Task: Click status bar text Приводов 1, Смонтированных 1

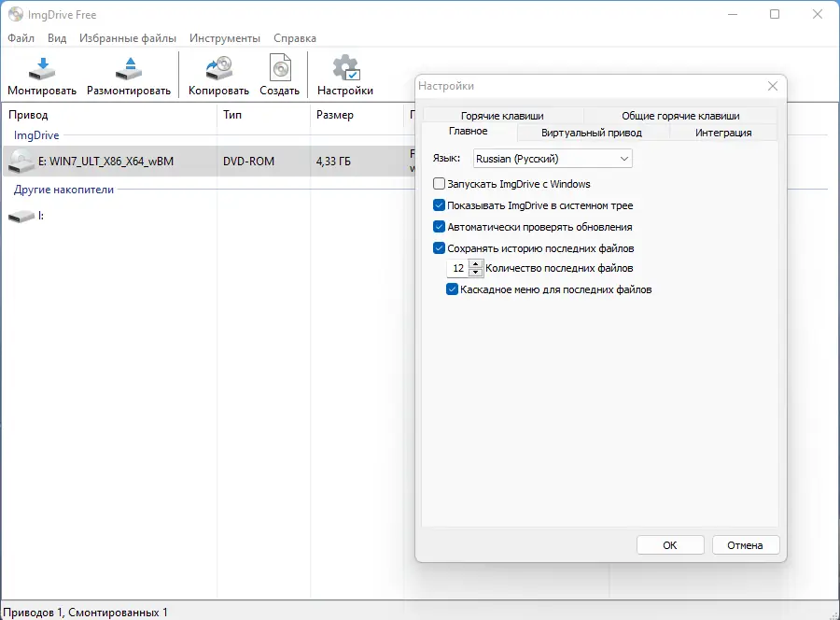Action: [x=86, y=612]
